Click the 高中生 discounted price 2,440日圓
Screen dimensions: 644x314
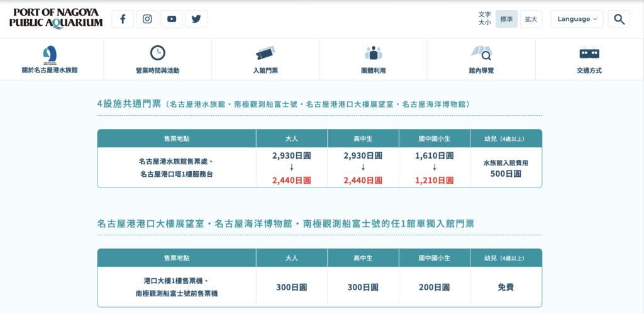[363, 180]
